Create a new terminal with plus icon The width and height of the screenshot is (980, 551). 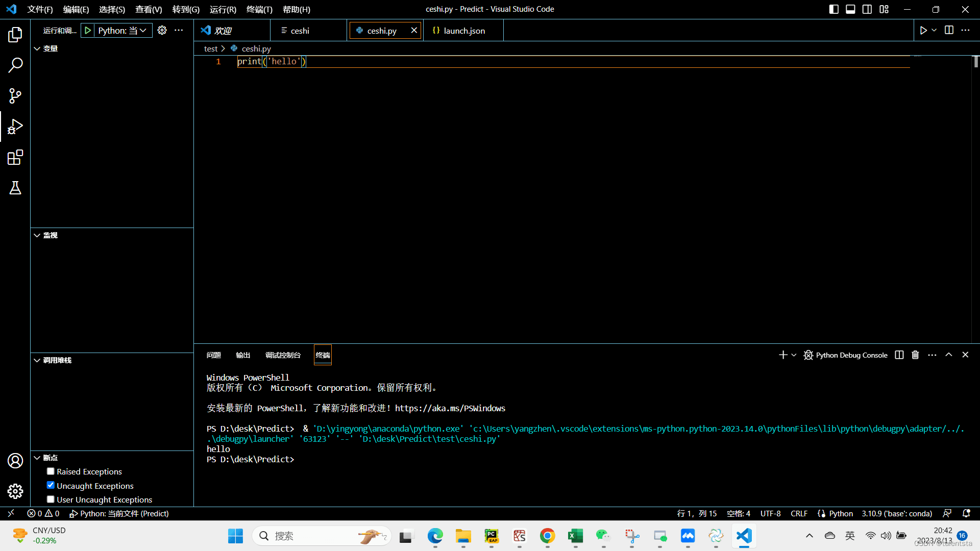click(783, 355)
